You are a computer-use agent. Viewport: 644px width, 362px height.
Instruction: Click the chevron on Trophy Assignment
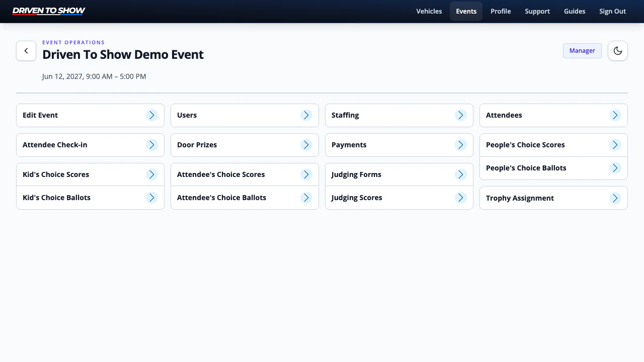click(615, 198)
